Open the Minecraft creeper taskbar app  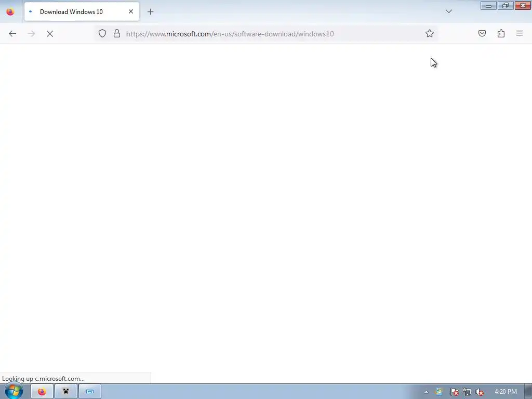(x=66, y=392)
